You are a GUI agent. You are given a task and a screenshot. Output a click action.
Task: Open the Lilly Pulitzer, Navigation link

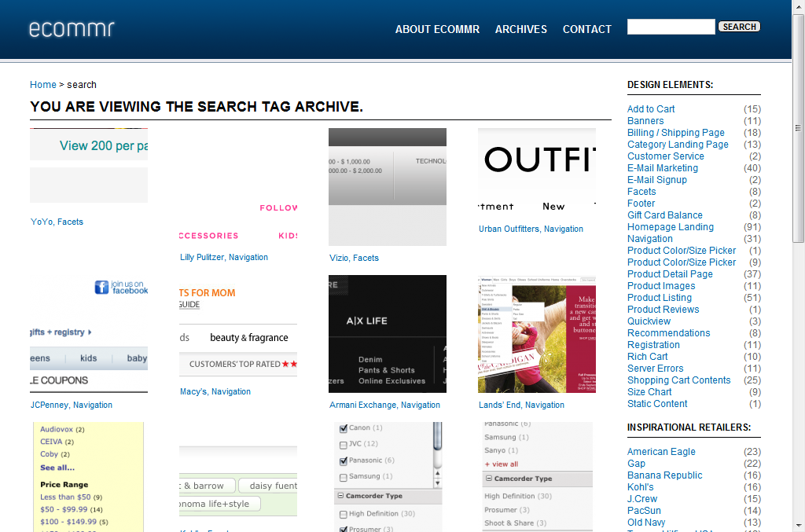(224, 257)
